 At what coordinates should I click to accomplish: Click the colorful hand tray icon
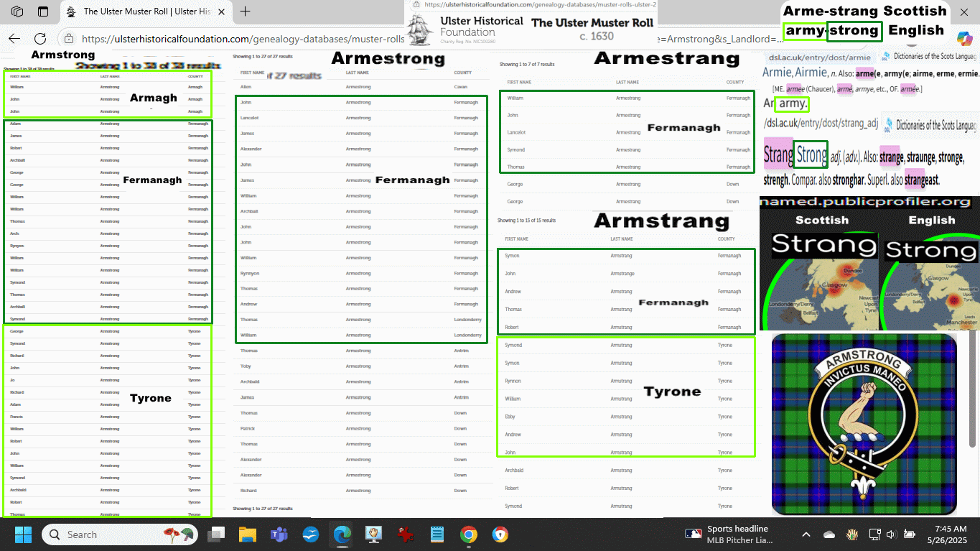tap(852, 534)
